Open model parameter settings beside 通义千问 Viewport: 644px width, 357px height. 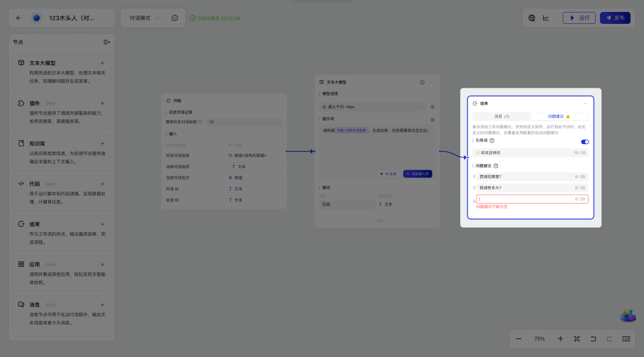click(x=432, y=107)
